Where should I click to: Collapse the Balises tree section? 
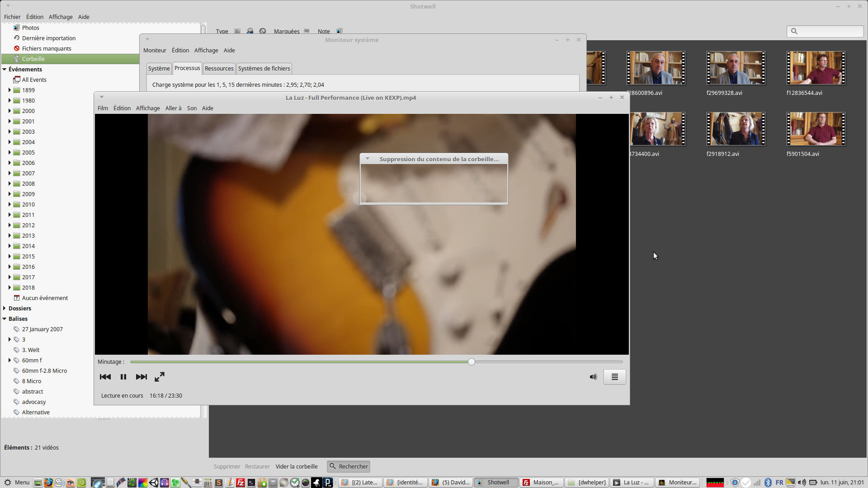coord(5,319)
